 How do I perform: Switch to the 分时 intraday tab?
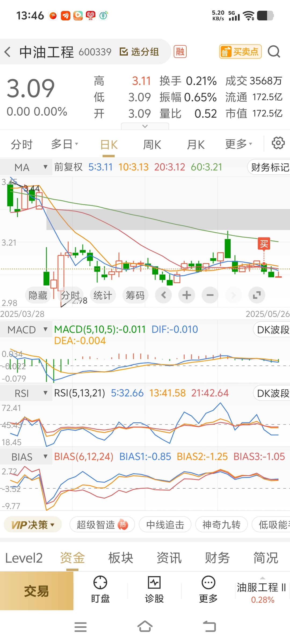(x=21, y=144)
